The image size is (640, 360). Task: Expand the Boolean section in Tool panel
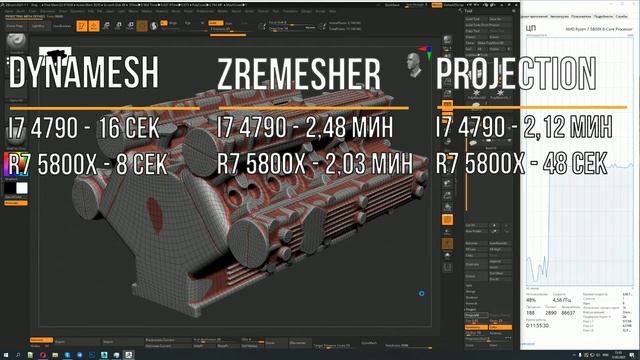coord(472,298)
